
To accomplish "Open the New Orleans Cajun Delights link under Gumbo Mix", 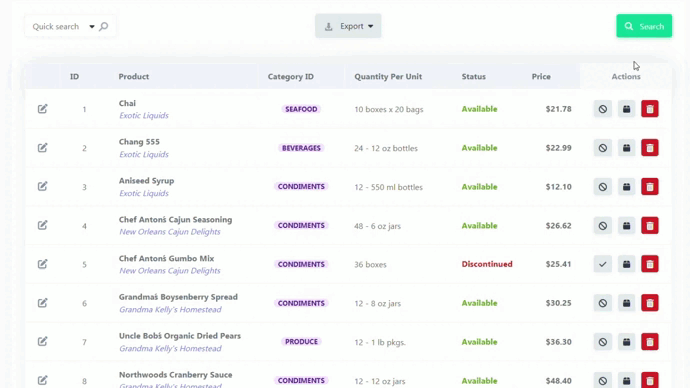I will coord(169,271).
